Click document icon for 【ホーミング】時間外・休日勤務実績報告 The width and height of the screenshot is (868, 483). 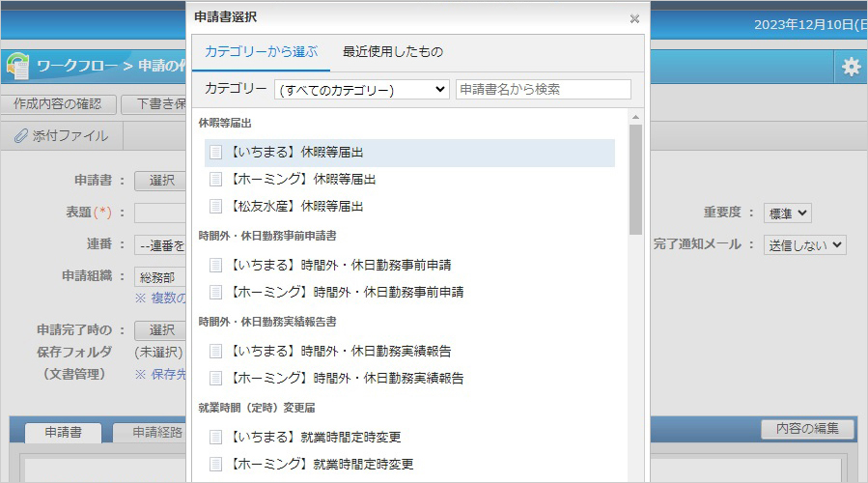(216, 379)
